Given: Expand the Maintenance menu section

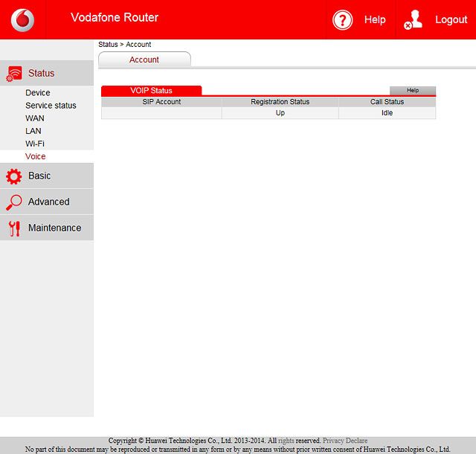Looking at the screenshot, I should pyautogui.click(x=47, y=228).
